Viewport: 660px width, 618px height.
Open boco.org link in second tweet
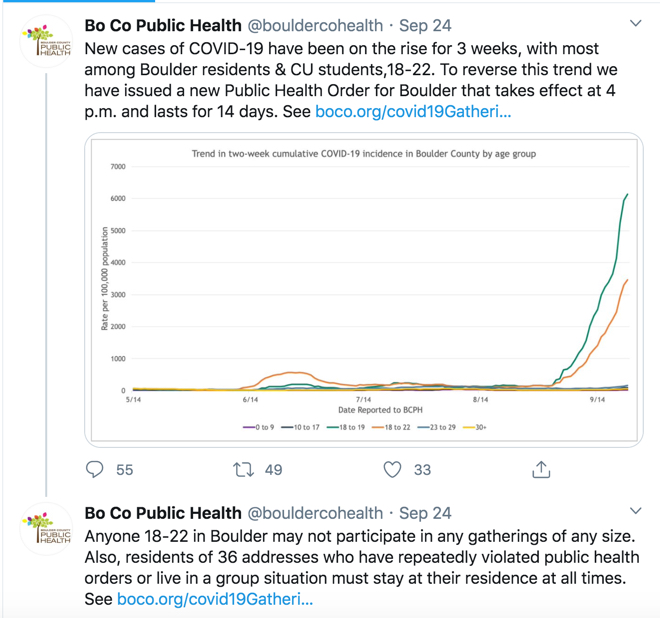coord(215,599)
